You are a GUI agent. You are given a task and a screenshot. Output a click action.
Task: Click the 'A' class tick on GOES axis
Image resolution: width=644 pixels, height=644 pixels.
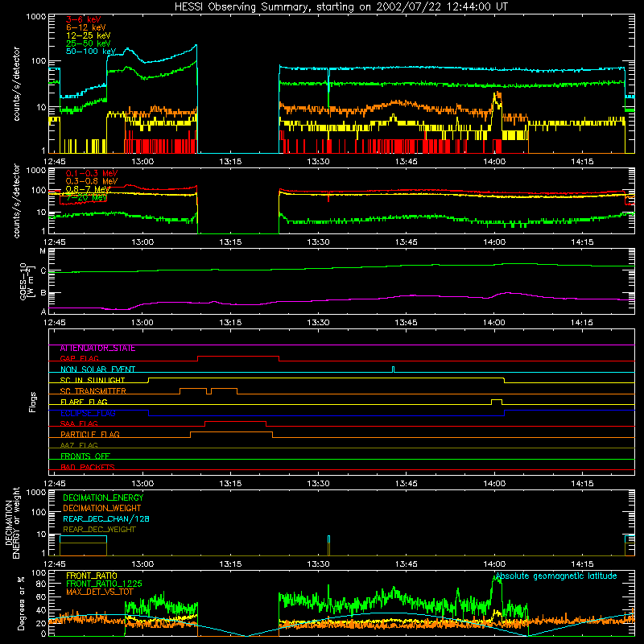[43, 312]
